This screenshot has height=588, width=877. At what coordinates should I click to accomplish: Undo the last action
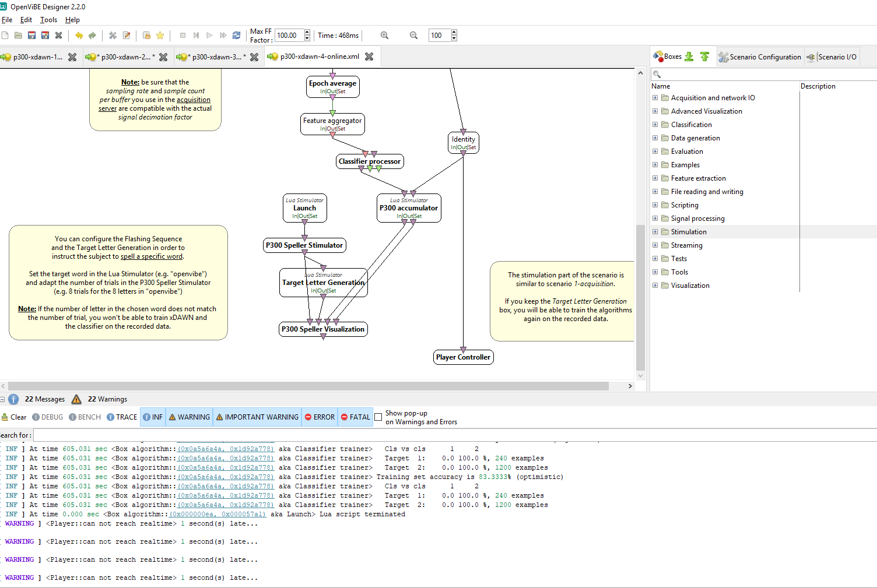click(79, 36)
